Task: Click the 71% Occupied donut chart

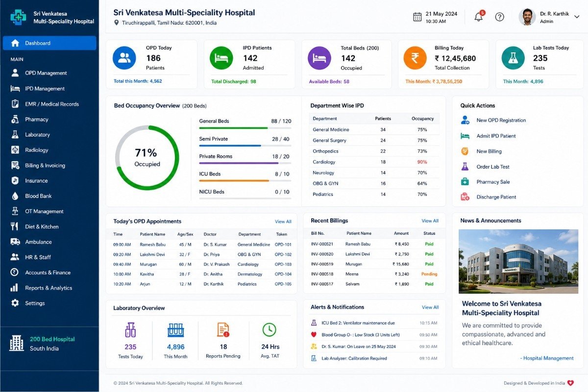Action: pos(147,157)
